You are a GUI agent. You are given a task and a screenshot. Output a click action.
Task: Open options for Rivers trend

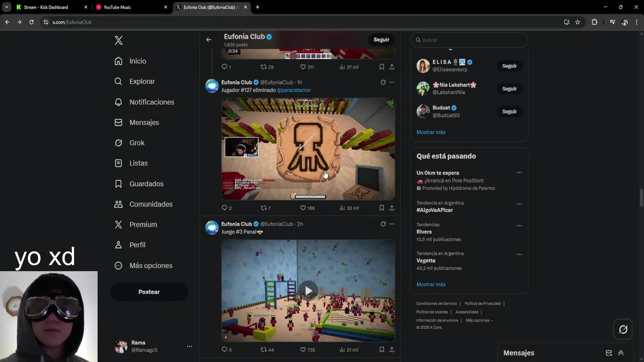pos(519,226)
